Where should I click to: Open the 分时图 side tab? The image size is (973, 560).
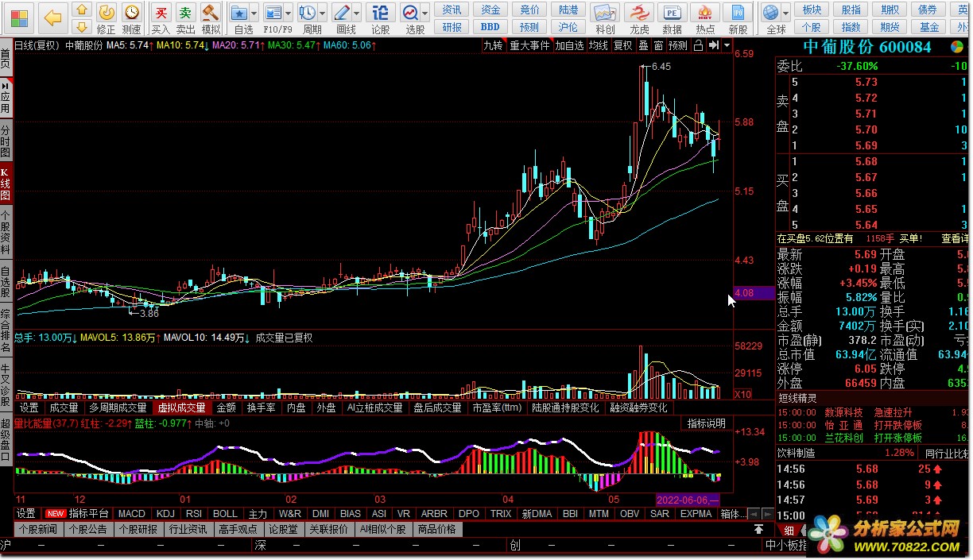6,142
